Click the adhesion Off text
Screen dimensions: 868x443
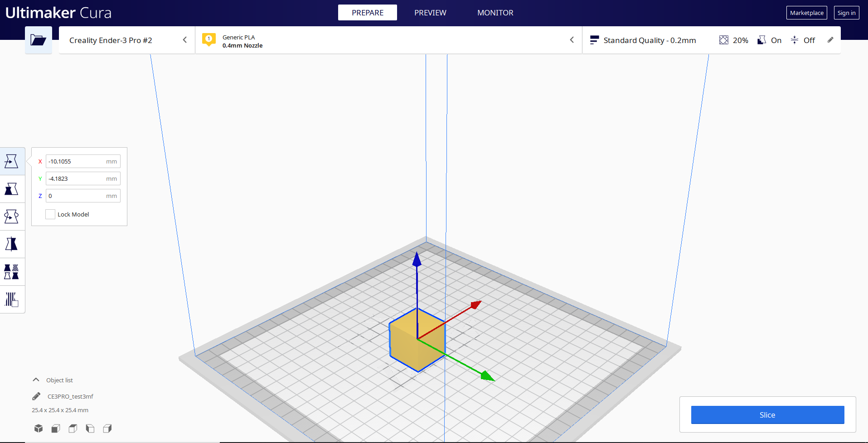[809, 40]
